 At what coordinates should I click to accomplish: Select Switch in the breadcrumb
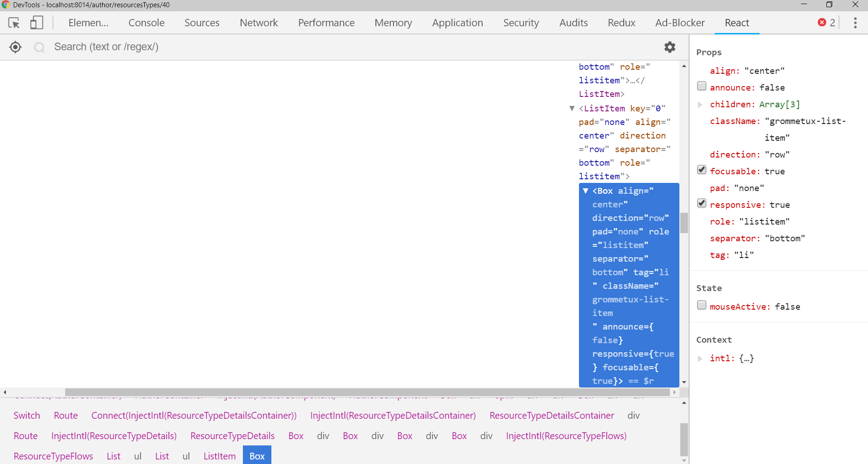(27, 416)
